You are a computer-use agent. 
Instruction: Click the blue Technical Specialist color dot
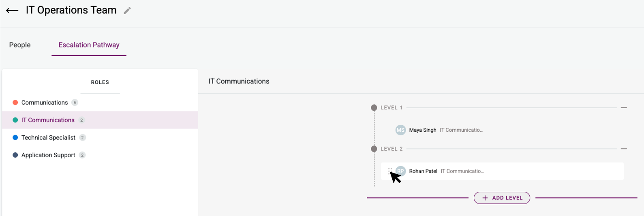coord(15,138)
